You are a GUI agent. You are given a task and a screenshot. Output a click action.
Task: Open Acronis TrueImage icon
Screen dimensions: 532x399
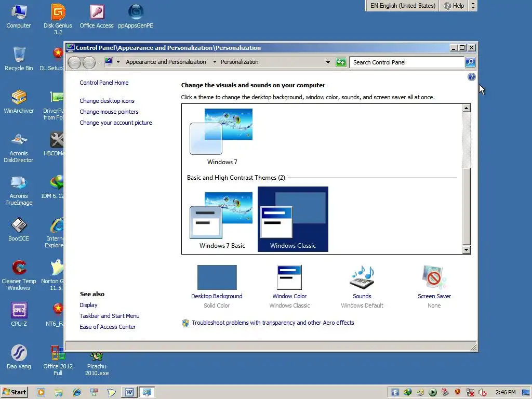(x=19, y=190)
